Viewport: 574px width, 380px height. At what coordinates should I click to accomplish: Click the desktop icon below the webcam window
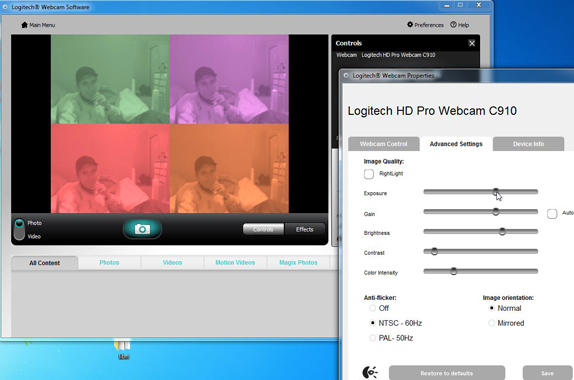tap(123, 349)
